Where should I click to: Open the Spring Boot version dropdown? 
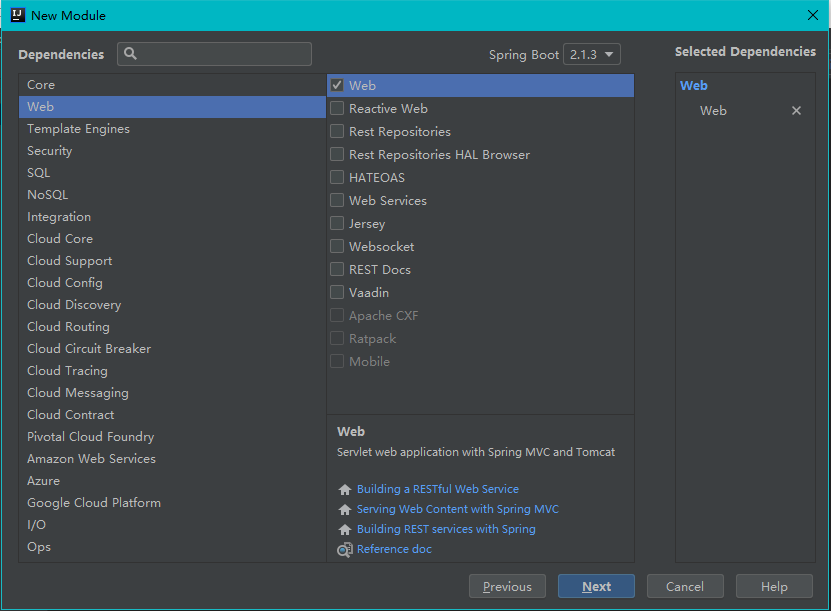pyautogui.click(x=591, y=54)
